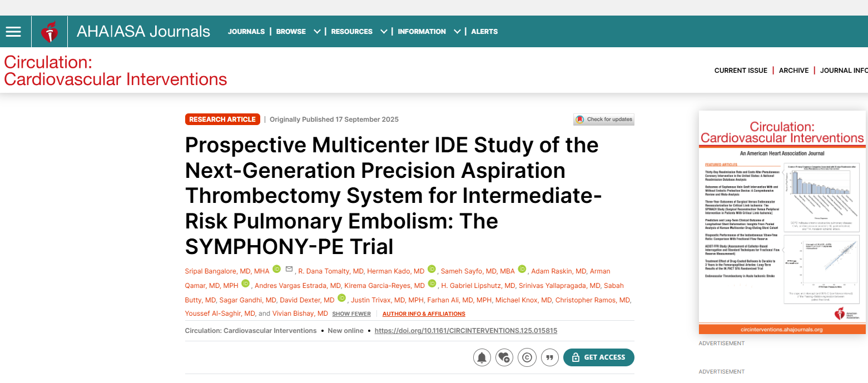Click the 'New online' text
This screenshot has width=868, height=383.
pyautogui.click(x=345, y=331)
